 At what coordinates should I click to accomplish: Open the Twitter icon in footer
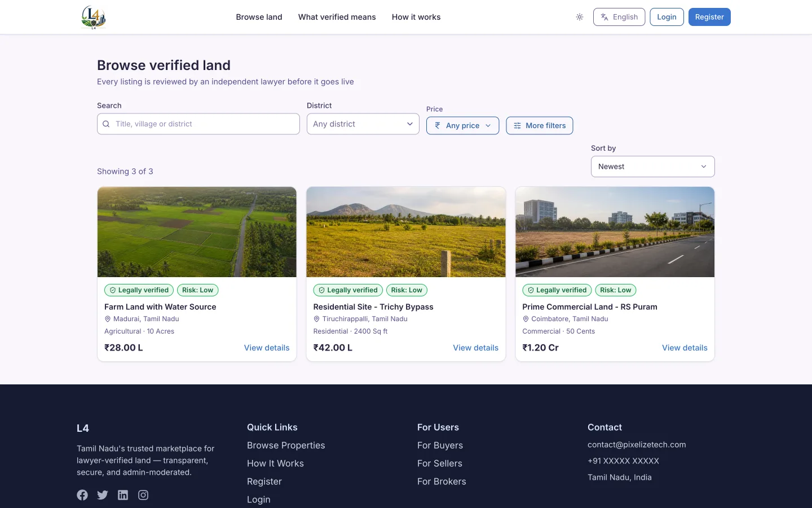coord(103,495)
